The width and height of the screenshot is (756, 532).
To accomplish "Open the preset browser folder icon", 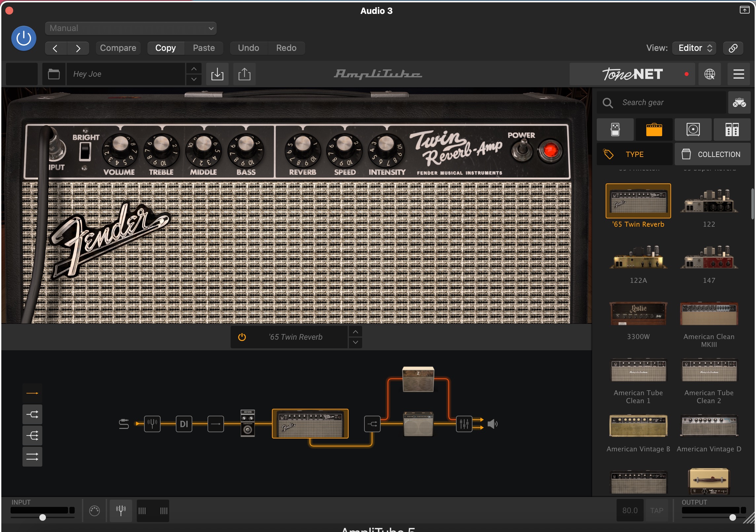I will pyautogui.click(x=54, y=74).
